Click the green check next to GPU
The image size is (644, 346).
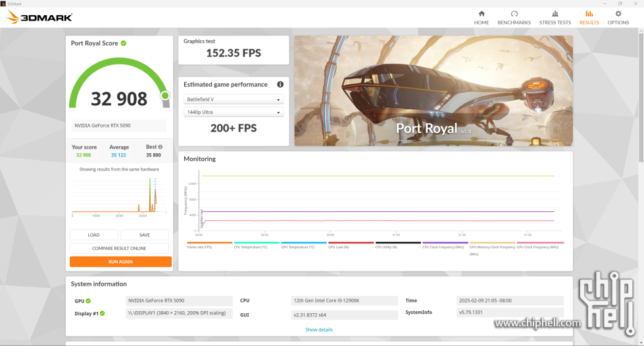coord(88,301)
